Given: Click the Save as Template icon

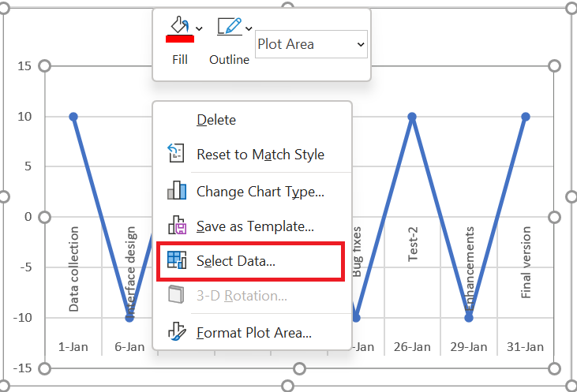Looking at the screenshot, I should point(178,225).
